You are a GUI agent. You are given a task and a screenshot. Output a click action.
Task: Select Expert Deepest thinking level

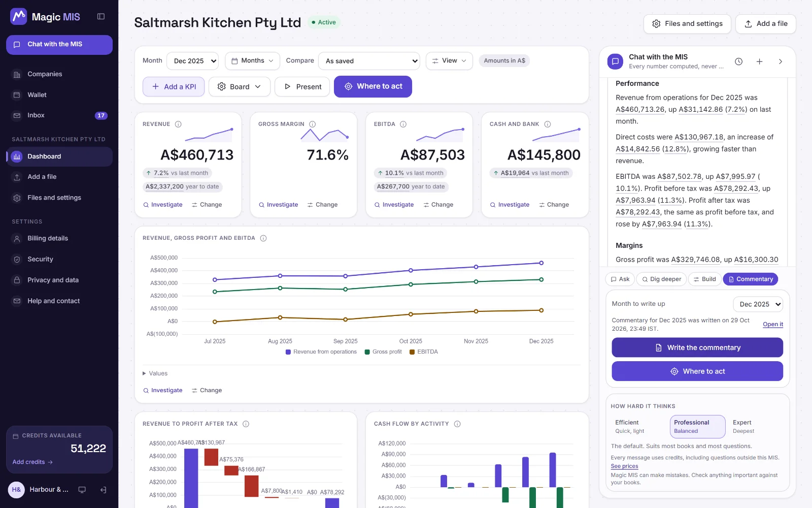coord(756,427)
